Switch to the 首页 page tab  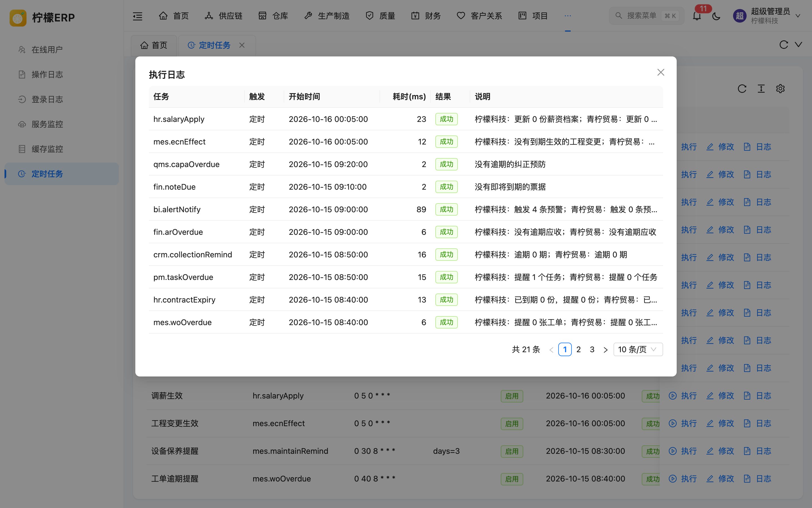(x=154, y=45)
